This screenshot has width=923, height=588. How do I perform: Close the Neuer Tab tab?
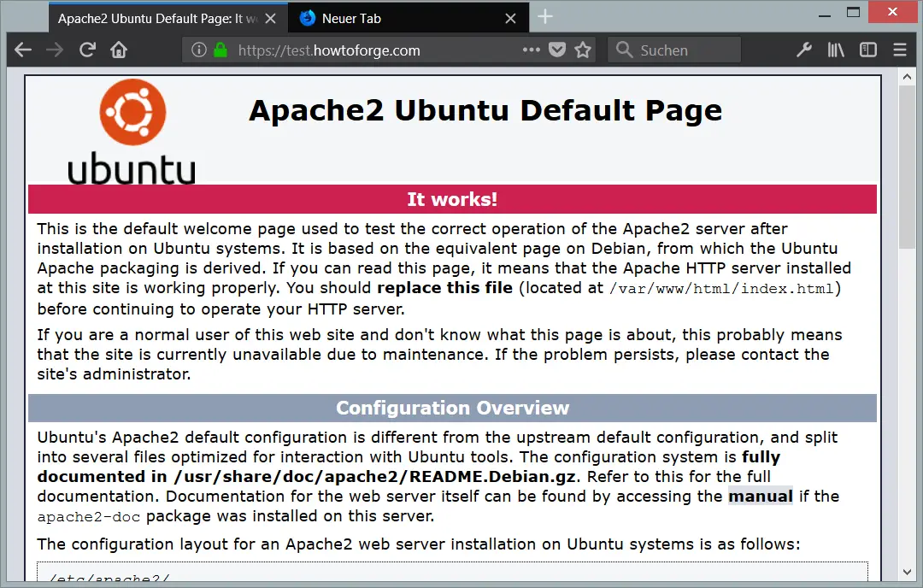pos(510,19)
